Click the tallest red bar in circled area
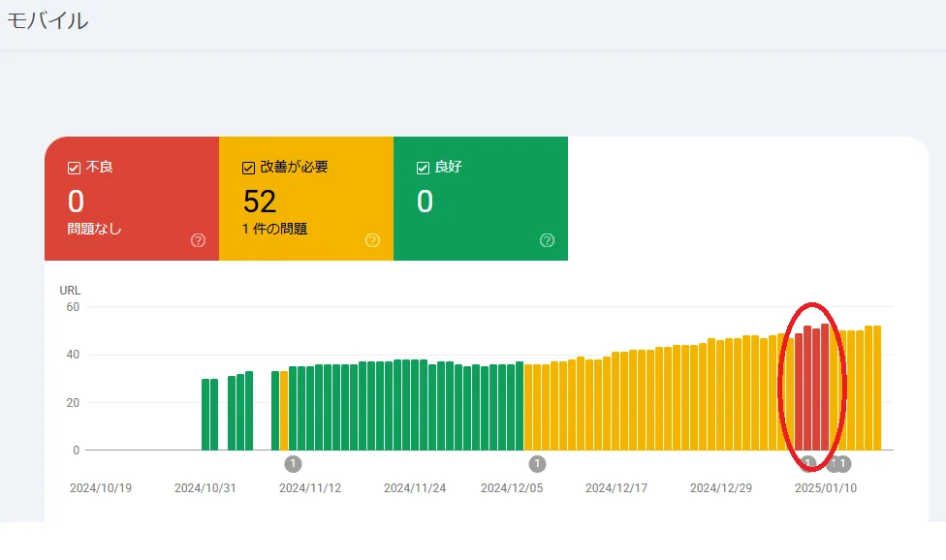The width and height of the screenshot is (946, 560). [825, 387]
